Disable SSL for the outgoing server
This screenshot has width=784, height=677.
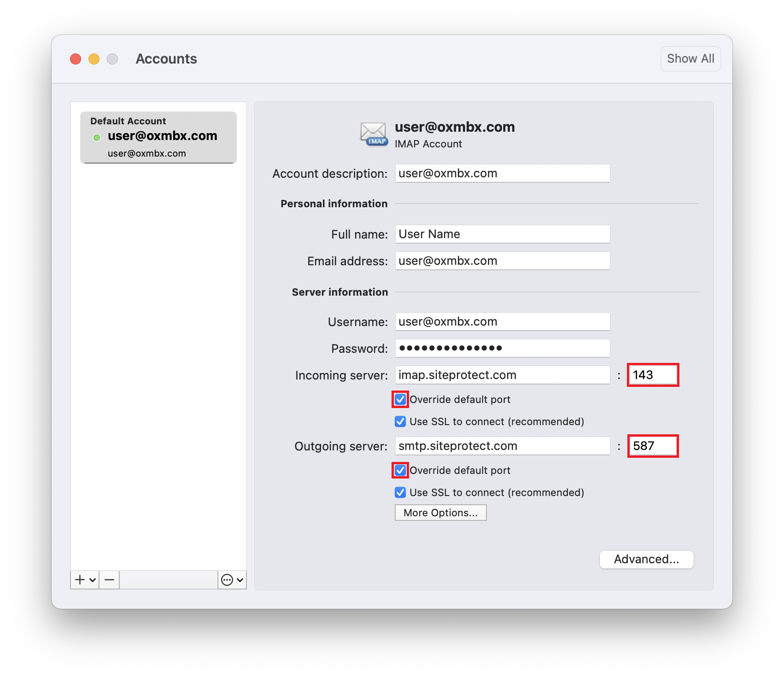400,492
